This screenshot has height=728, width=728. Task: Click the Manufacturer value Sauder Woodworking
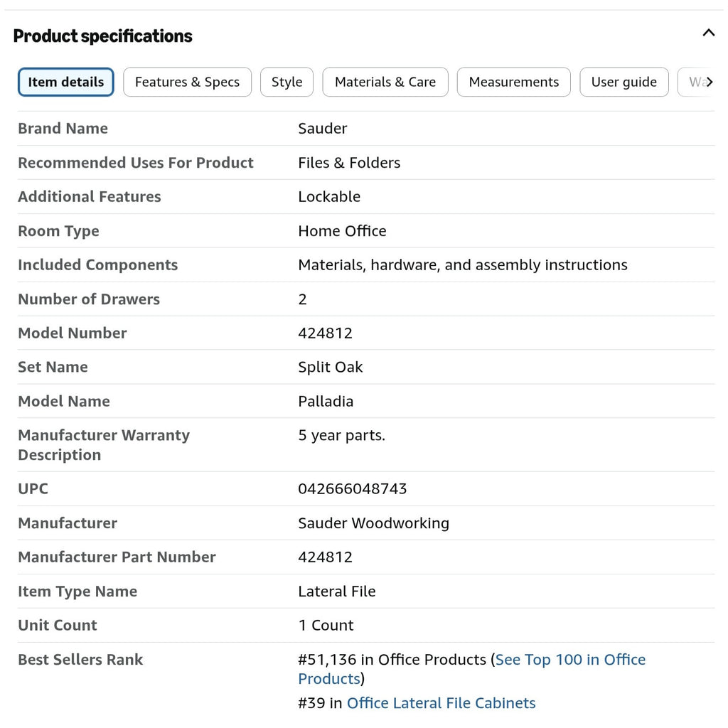(373, 523)
